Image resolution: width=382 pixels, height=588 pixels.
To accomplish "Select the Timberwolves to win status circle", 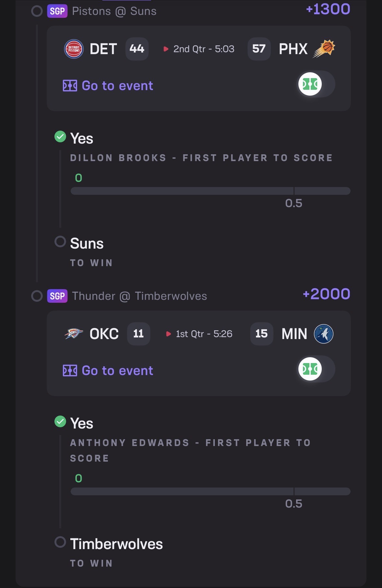I will pos(60,542).
